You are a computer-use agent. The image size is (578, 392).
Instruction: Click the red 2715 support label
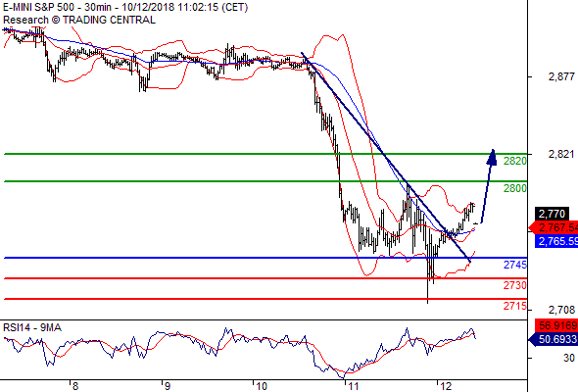tap(515, 306)
